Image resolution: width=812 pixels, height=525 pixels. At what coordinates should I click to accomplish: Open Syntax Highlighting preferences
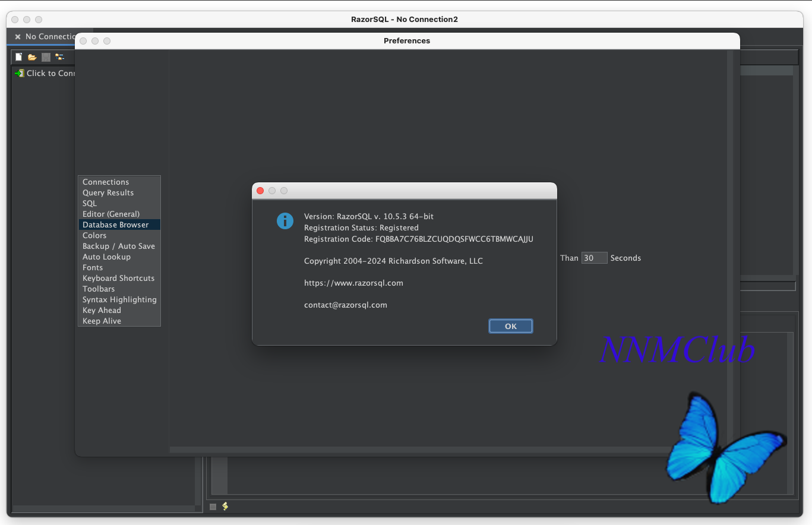click(x=119, y=299)
